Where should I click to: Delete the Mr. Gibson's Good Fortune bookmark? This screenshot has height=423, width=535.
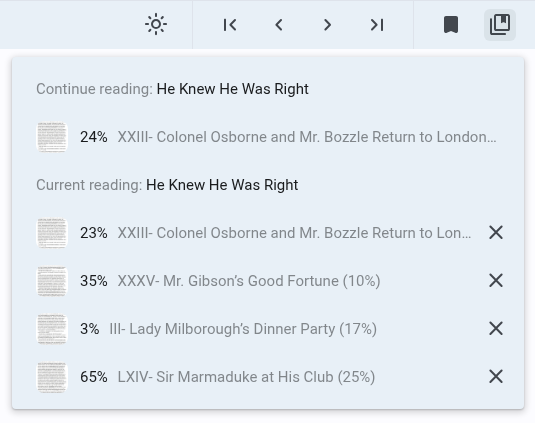point(496,281)
